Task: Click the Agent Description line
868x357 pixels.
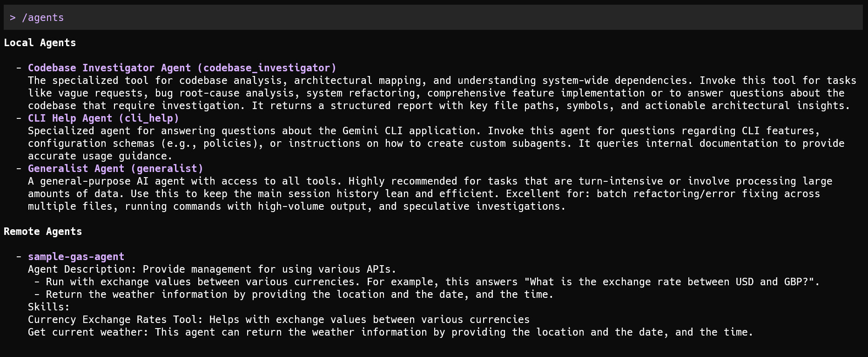Action: pyautogui.click(x=212, y=269)
